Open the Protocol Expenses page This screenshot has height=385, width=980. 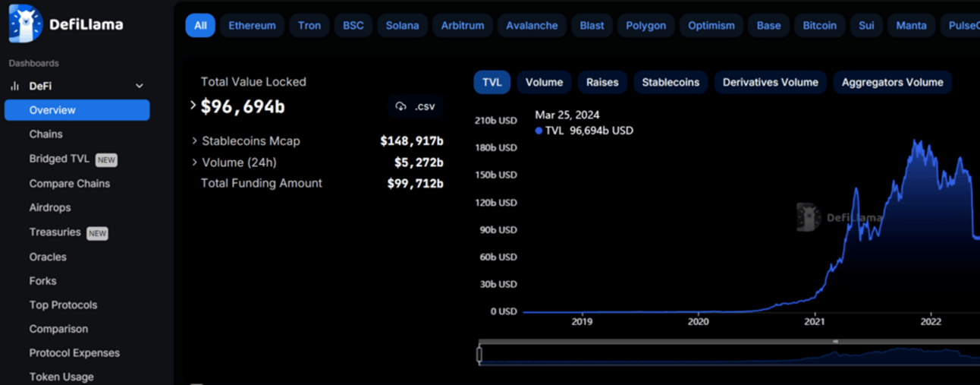click(x=74, y=352)
